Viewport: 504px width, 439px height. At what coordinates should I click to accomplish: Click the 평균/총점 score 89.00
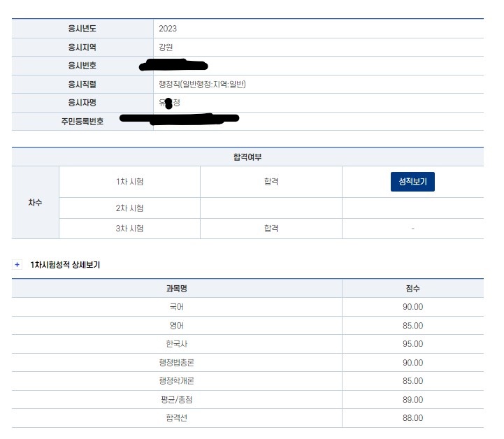(412, 400)
